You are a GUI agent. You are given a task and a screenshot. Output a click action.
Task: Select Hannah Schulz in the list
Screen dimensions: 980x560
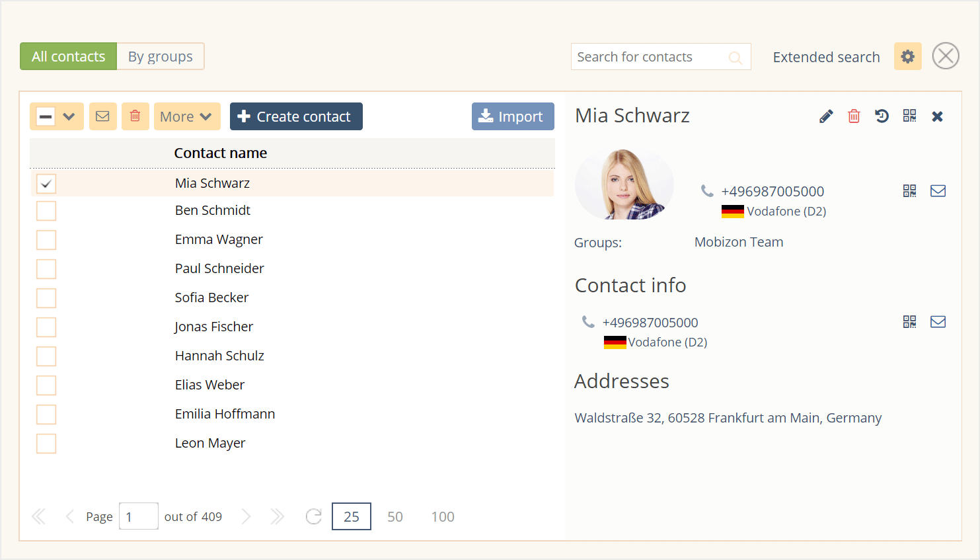[x=219, y=356]
